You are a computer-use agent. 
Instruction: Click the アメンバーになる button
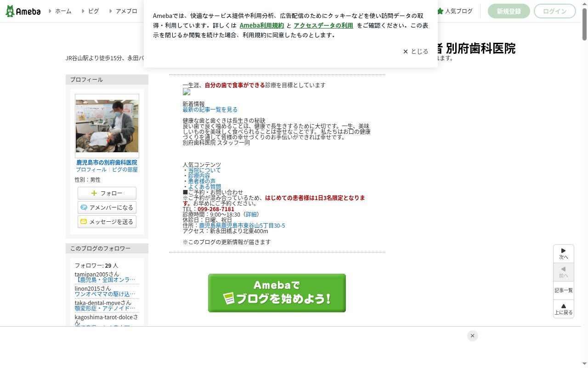pos(107,207)
